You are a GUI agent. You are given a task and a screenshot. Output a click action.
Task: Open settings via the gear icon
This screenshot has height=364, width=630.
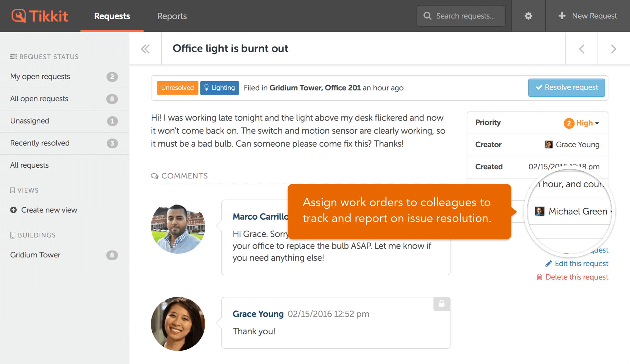pos(528,16)
